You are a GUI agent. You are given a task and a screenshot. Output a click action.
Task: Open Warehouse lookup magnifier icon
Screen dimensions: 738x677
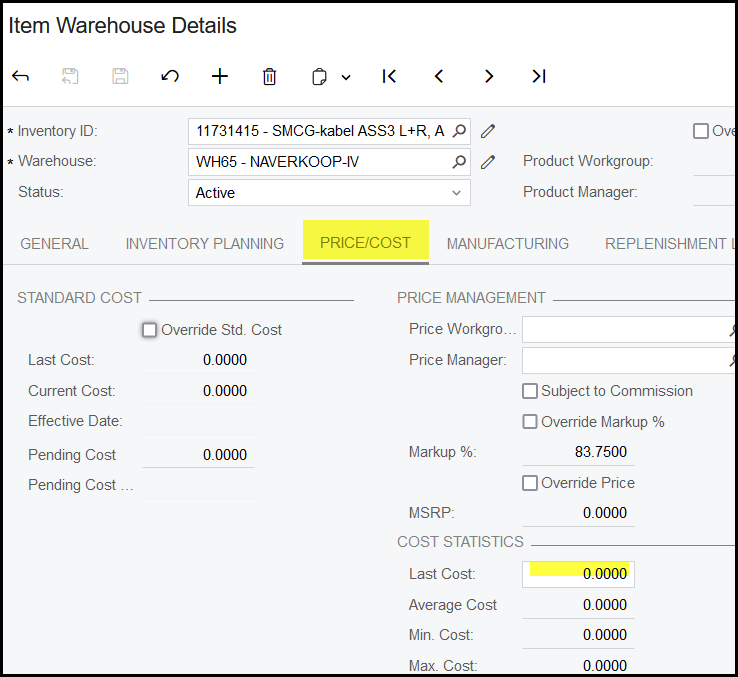coord(459,161)
